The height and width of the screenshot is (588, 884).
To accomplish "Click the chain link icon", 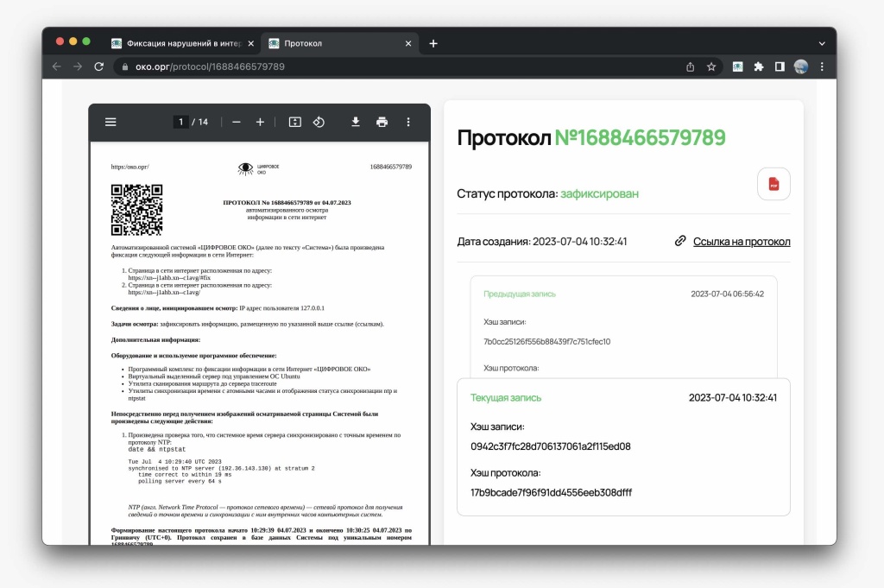I will pyautogui.click(x=680, y=241).
